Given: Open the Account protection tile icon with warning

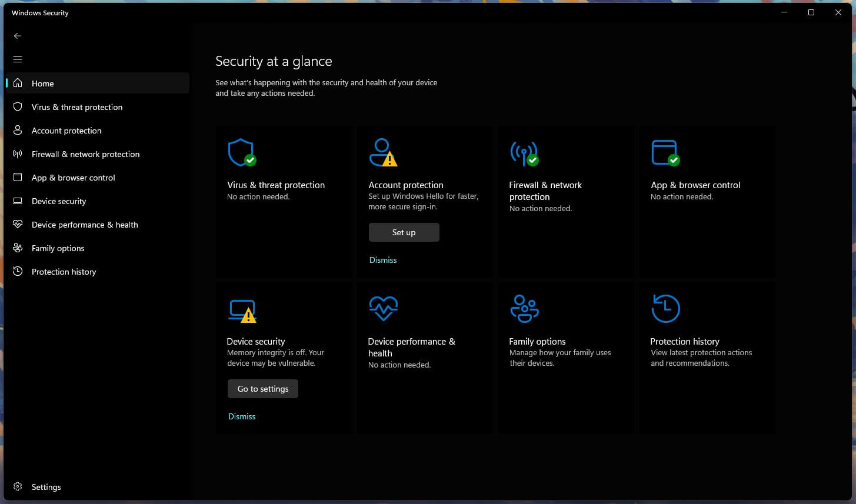Looking at the screenshot, I should (383, 152).
